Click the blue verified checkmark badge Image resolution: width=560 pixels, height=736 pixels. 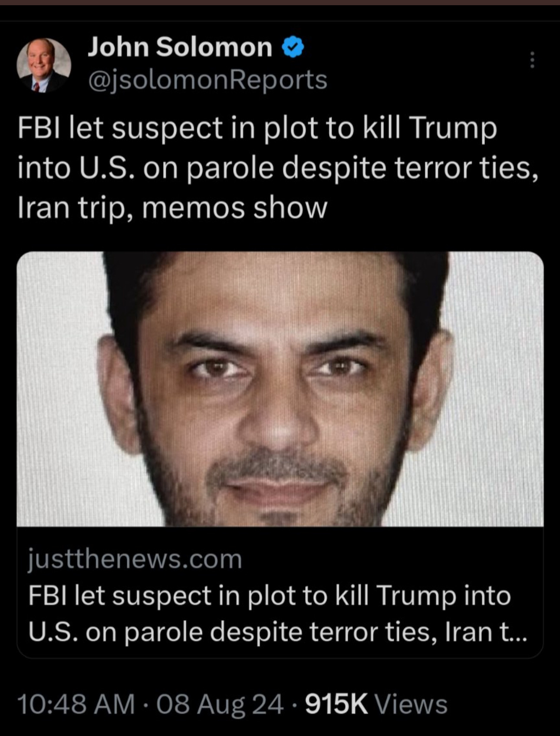293,47
